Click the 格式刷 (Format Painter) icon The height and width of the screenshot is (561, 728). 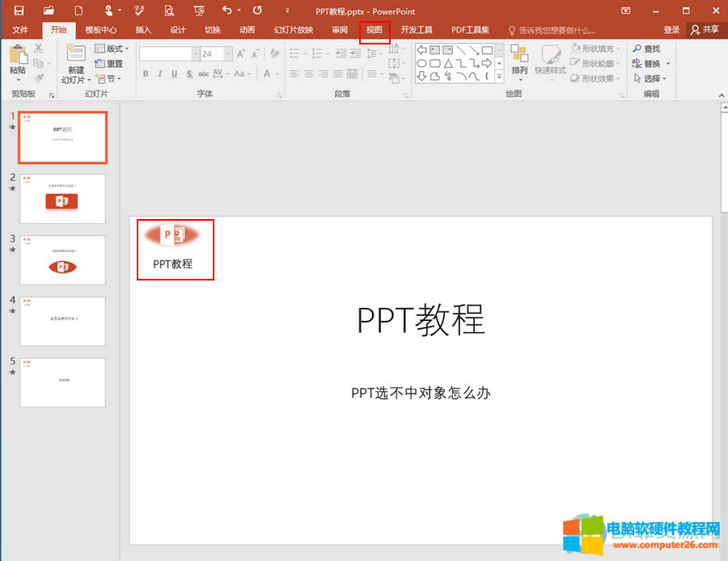(39, 78)
